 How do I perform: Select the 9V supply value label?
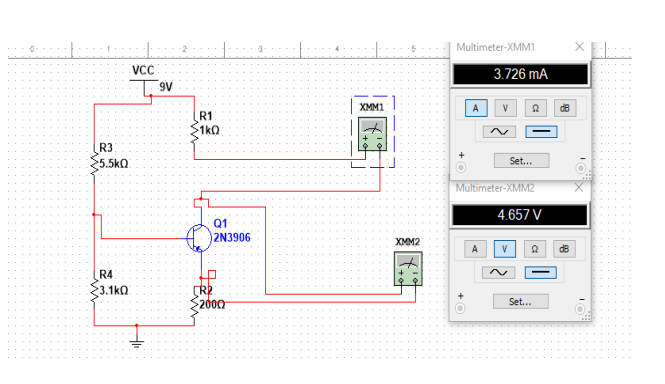[166, 87]
